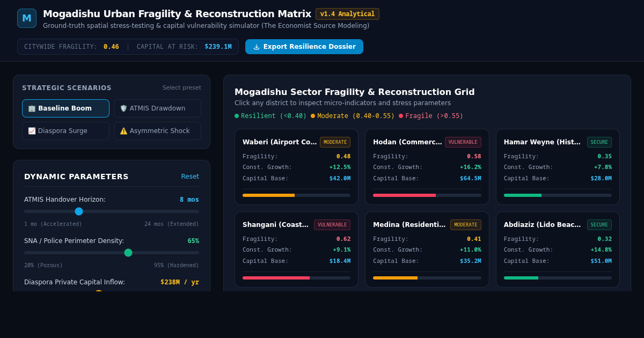The width and height of the screenshot is (644, 338).
Task: Click Waberi fragility value 0.48
Action: (x=343, y=157)
